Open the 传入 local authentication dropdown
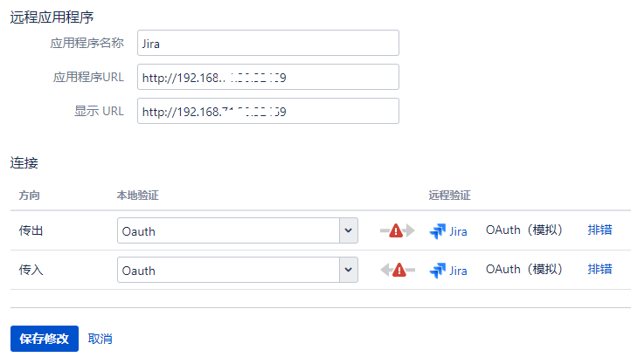The height and width of the screenshot is (364, 631). (x=238, y=271)
